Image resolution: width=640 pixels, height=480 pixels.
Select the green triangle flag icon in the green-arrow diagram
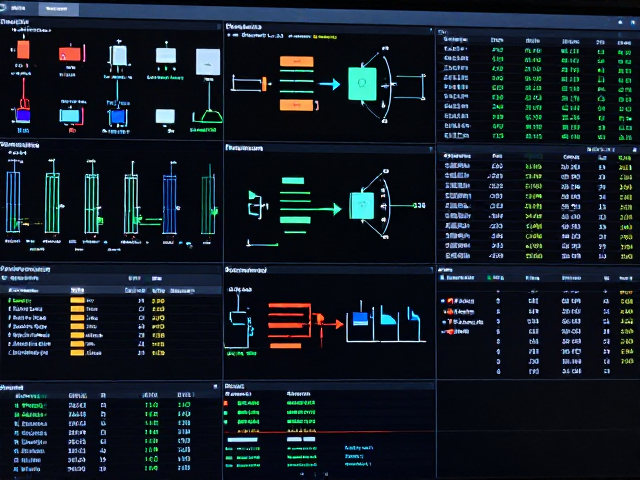coord(252,195)
